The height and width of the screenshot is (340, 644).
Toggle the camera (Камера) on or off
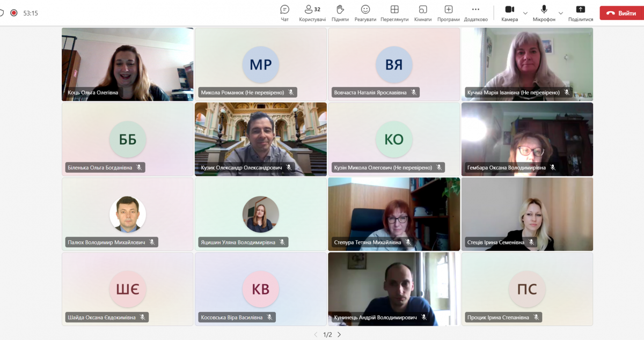tap(509, 12)
